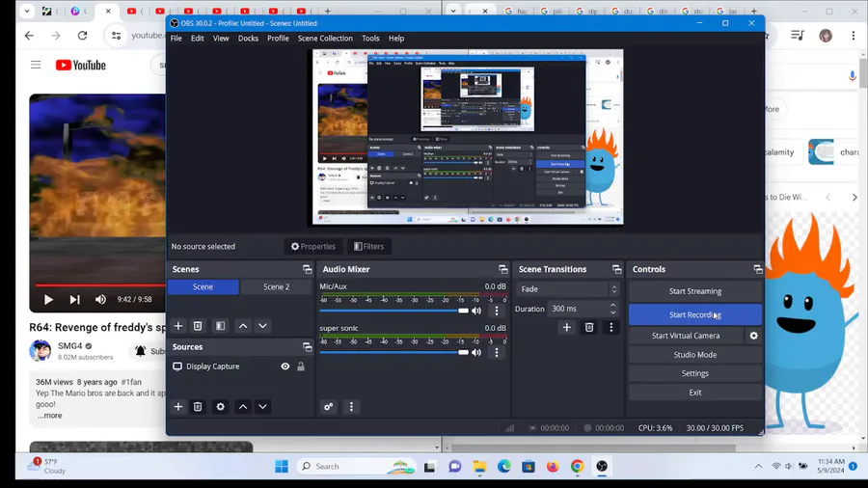This screenshot has height=488, width=868.
Task: Move source up arrow in Sources panel
Action: tap(243, 407)
